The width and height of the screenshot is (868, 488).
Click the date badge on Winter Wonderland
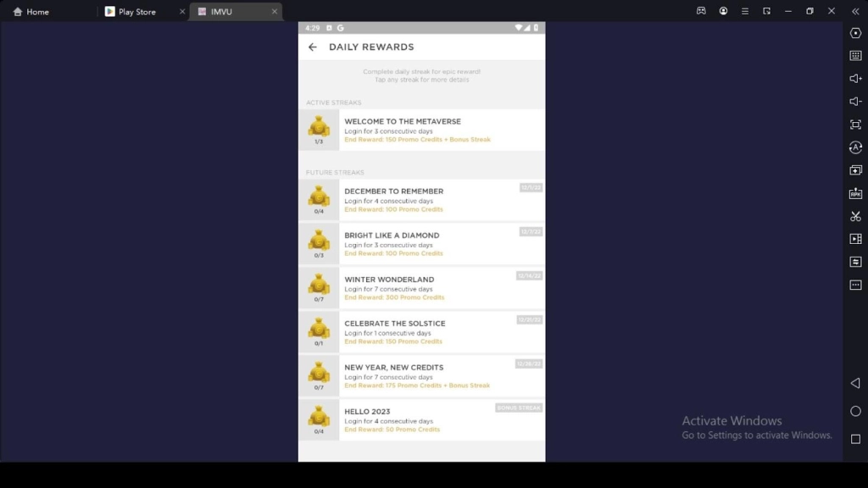coord(529,275)
